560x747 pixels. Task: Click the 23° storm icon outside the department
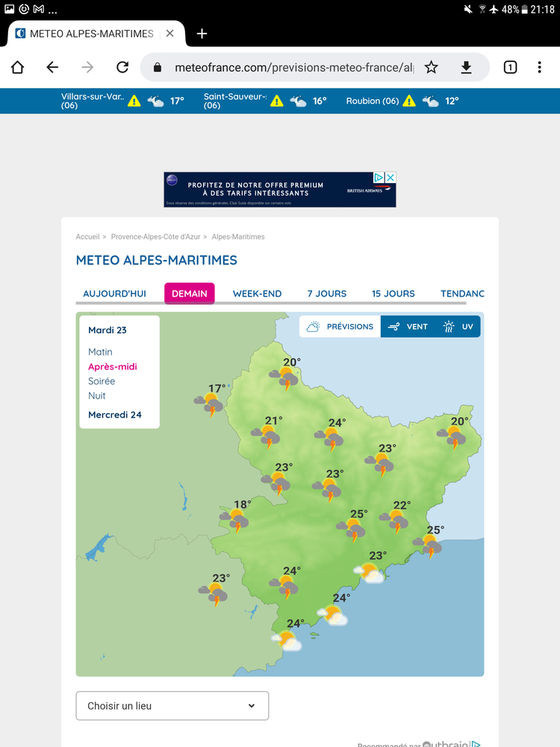point(214,594)
